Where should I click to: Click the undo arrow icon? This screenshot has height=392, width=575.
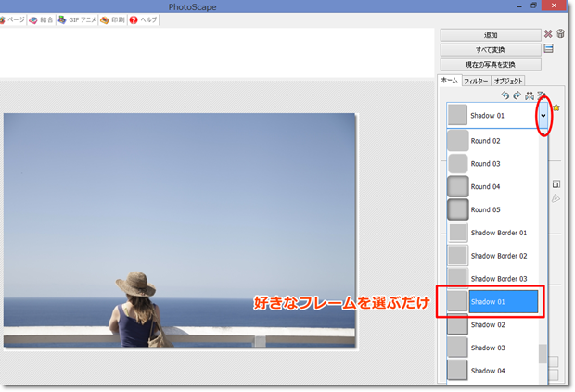505,95
